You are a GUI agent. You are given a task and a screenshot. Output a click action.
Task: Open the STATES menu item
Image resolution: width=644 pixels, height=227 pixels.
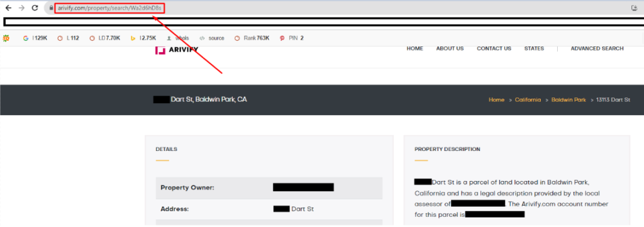[534, 48]
